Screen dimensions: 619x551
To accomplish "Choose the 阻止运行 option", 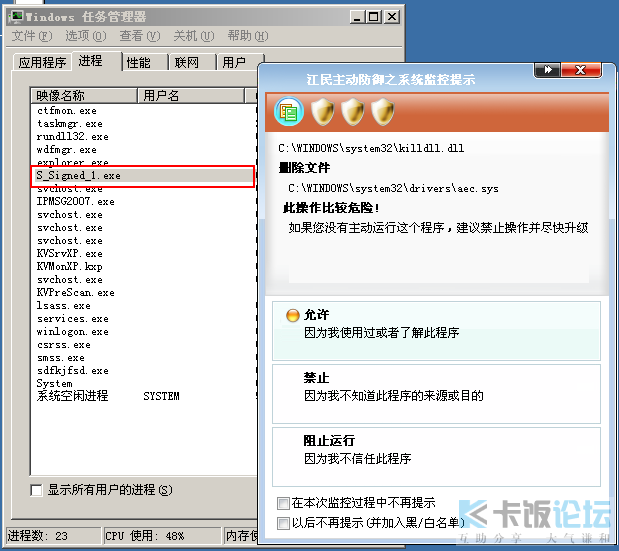I will [436, 457].
